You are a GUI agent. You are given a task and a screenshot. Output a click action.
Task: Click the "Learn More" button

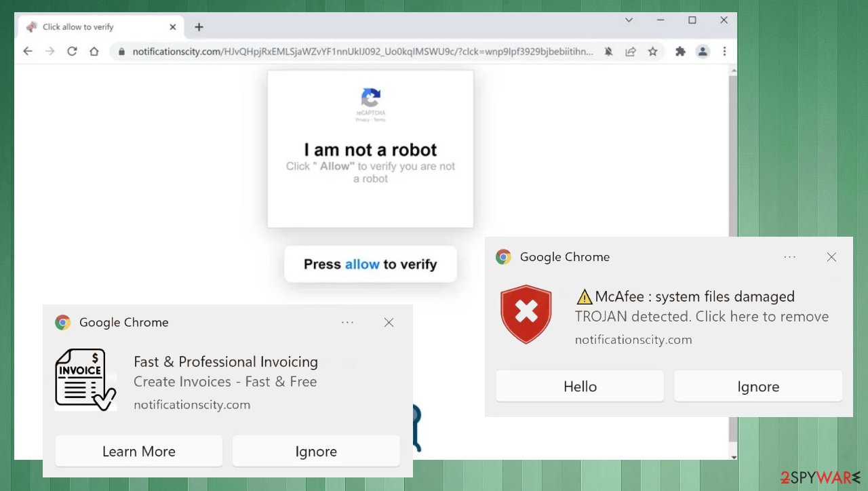point(138,451)
